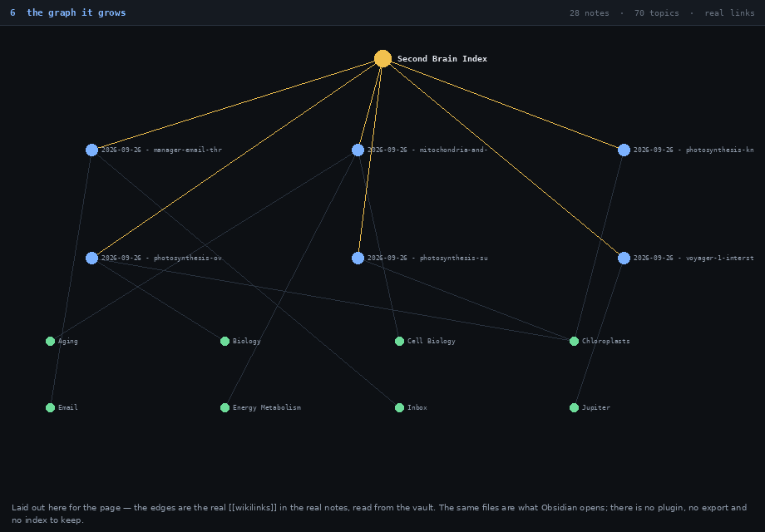This screenshot has width=765, height=532.
Task: Click the "Biology" topic label text
Action: [246, 342]
